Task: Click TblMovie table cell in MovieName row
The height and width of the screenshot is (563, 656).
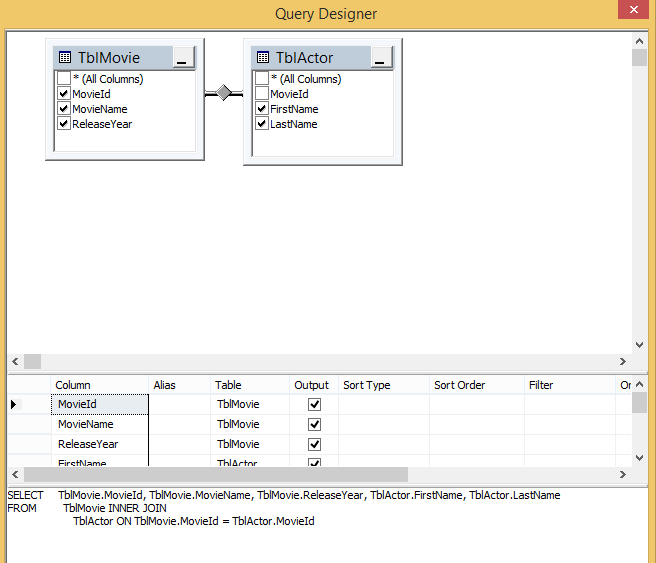Action: 250,425
